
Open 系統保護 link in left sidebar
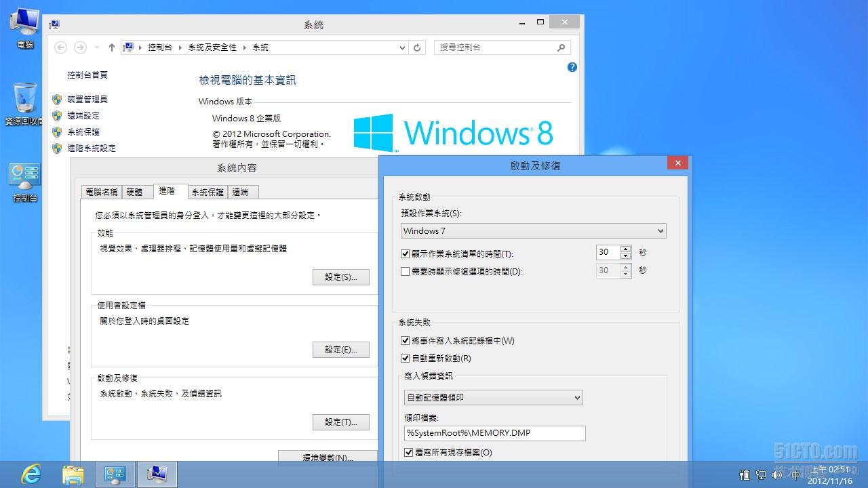83,132
